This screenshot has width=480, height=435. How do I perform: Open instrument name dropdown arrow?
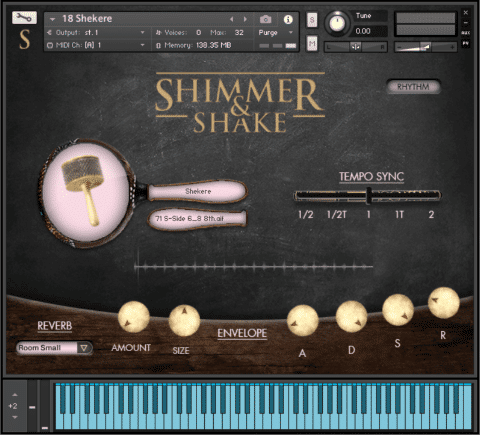pyautogui.click(x=52, y=19)
